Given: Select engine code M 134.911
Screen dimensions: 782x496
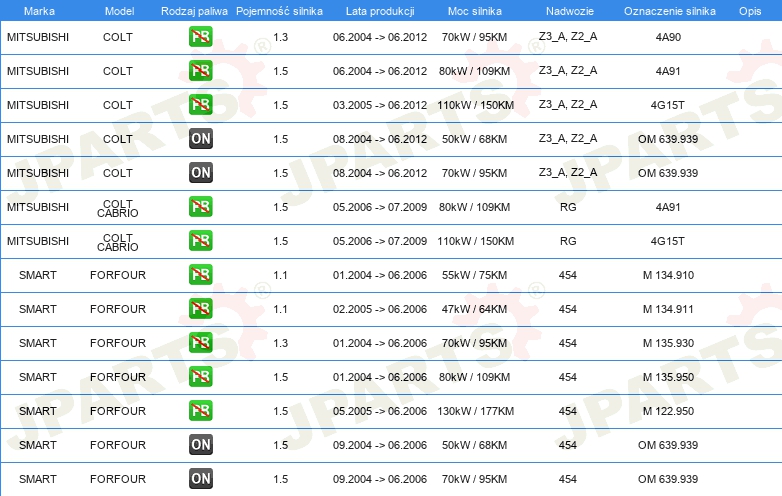Looking at the screenshot, I should click(x=668, y=309).
